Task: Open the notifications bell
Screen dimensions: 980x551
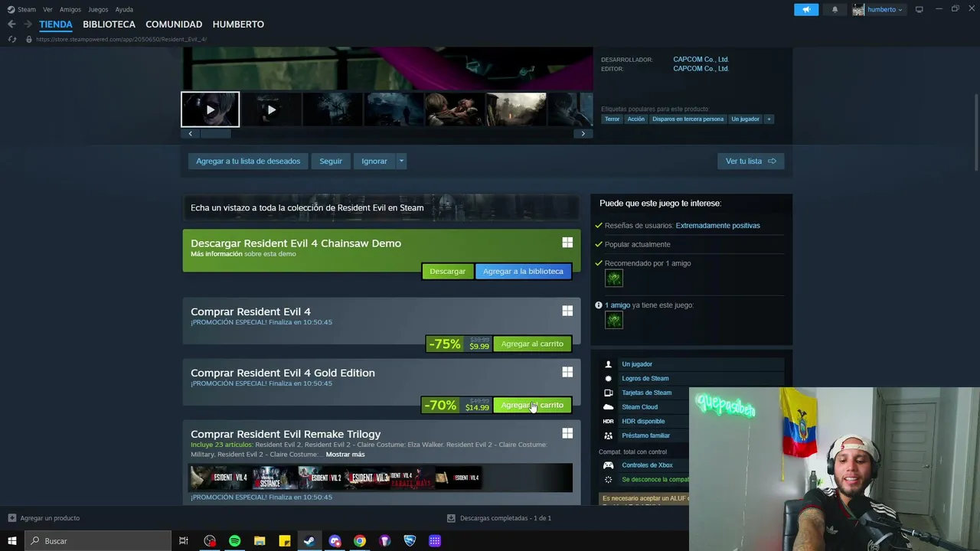Action: point(835,9)
